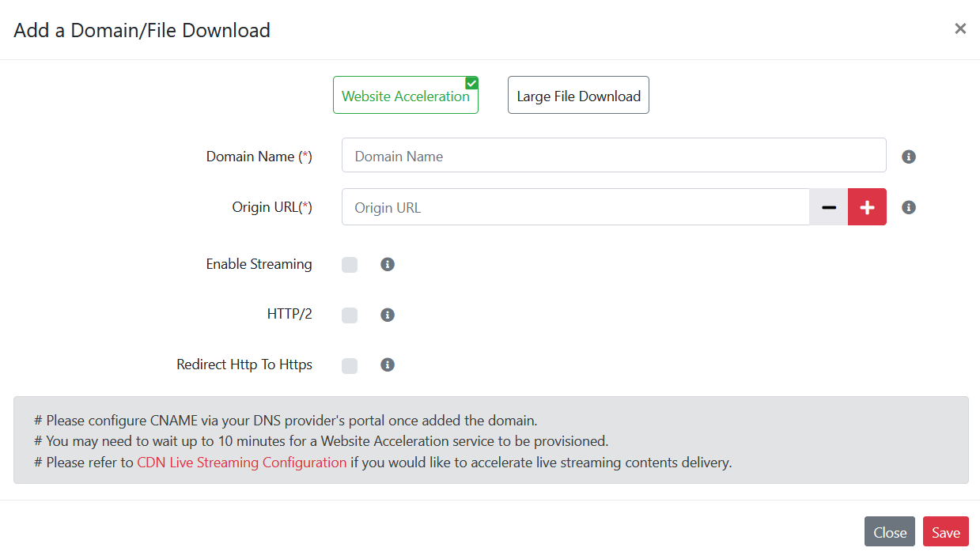Screen dimensions: 980x559
Task: Click the "Origin URL(*)" label
Action: pos(272,207)
